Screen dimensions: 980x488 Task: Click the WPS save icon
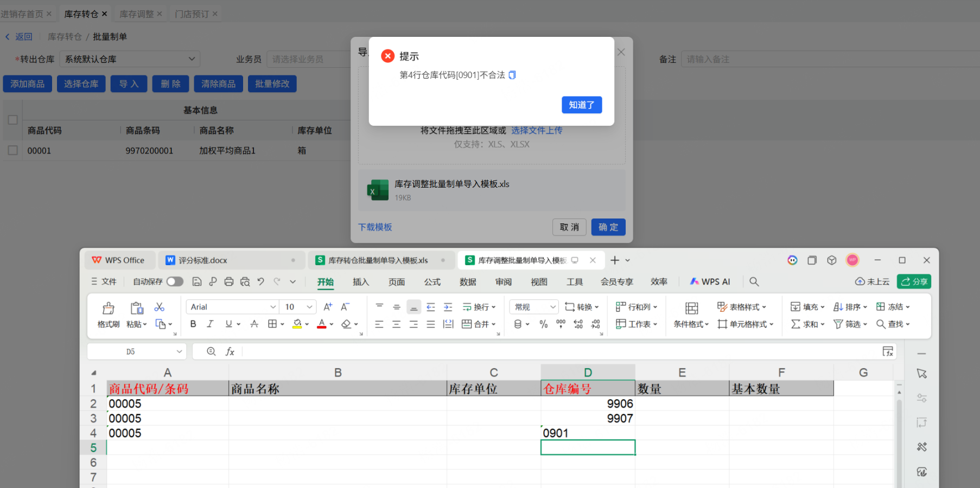tap(197, 281)
